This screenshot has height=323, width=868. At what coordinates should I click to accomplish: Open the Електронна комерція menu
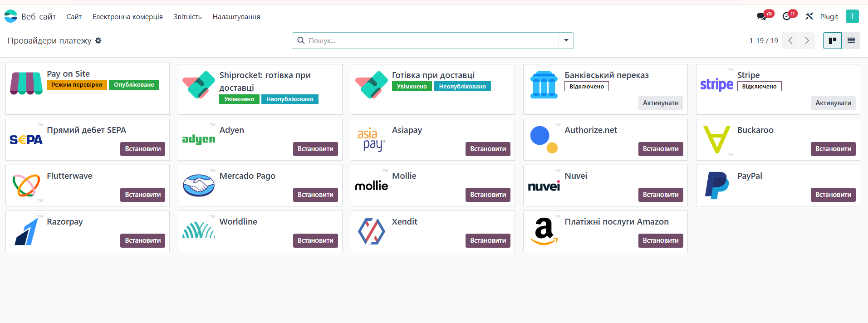[x=128, y=17]
